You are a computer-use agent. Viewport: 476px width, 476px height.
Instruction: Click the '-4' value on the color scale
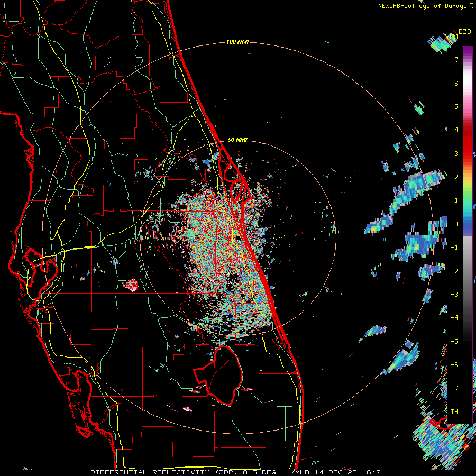[454, 318]
